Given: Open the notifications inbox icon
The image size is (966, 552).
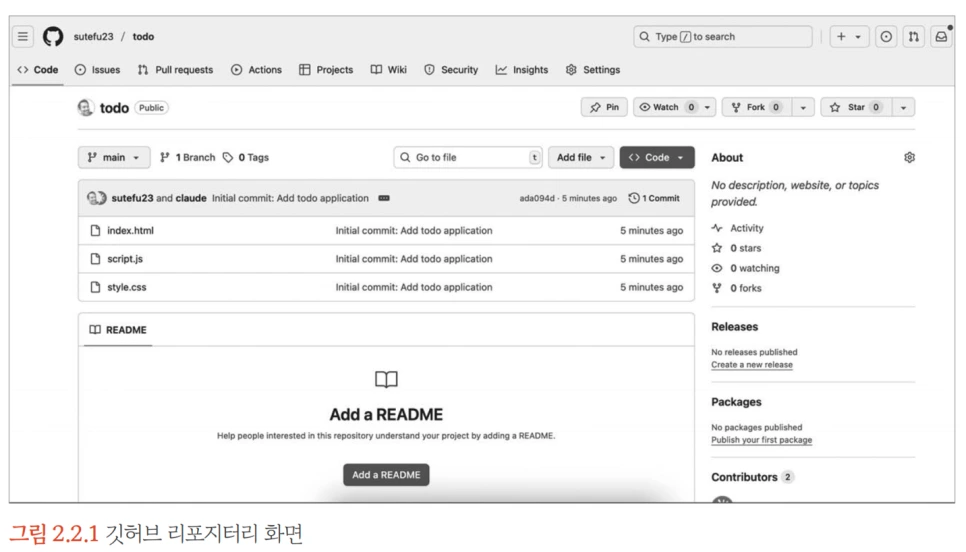Looking at the screenshot, I should [x=941, y=36].
